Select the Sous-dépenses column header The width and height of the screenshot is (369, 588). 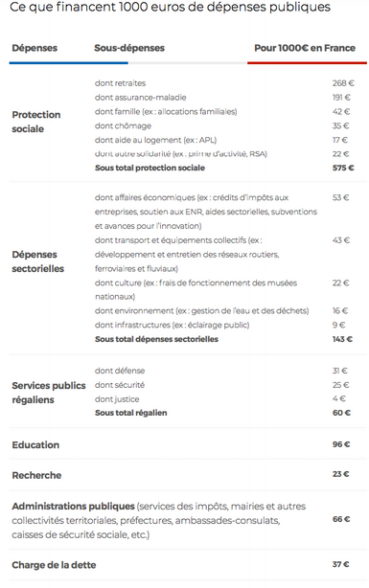pyautogui.click(x=129, y=48)
